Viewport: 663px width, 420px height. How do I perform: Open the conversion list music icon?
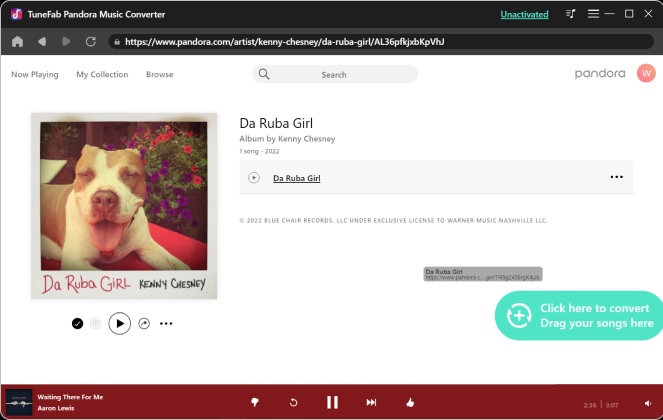(x=570, y=14)
